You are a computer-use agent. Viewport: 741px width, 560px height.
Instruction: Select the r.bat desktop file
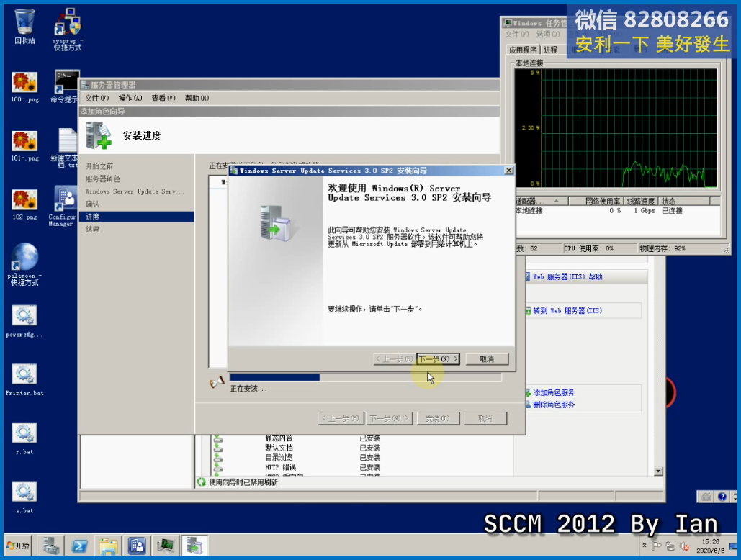pos(24,439)
